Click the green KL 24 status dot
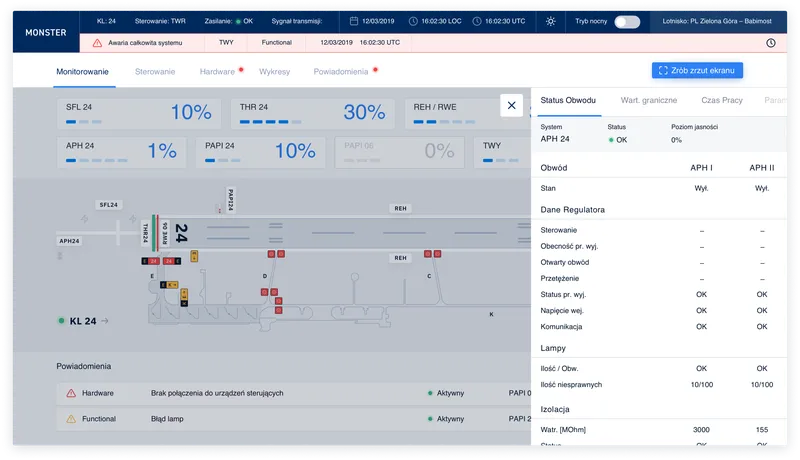 pos(61,321)
